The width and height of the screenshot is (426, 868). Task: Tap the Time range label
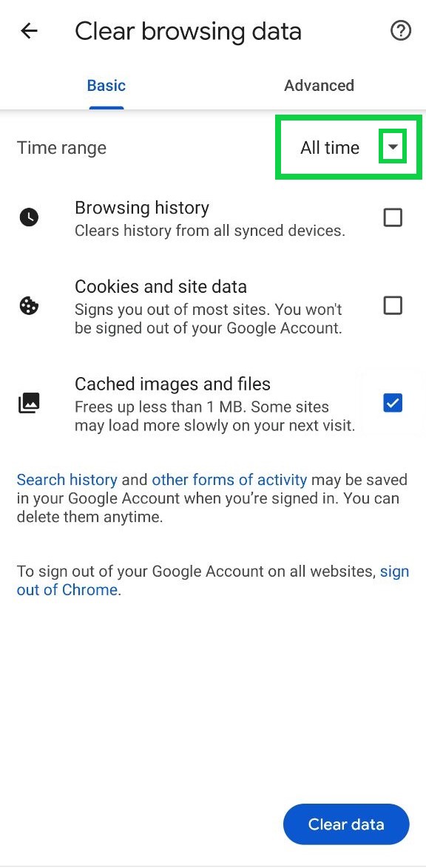(x=61, y=148)
